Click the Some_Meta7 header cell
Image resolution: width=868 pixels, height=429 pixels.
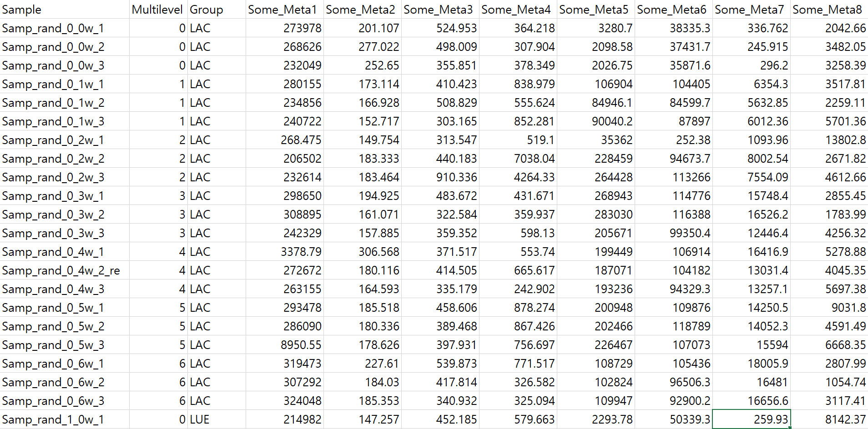[752, 10]
